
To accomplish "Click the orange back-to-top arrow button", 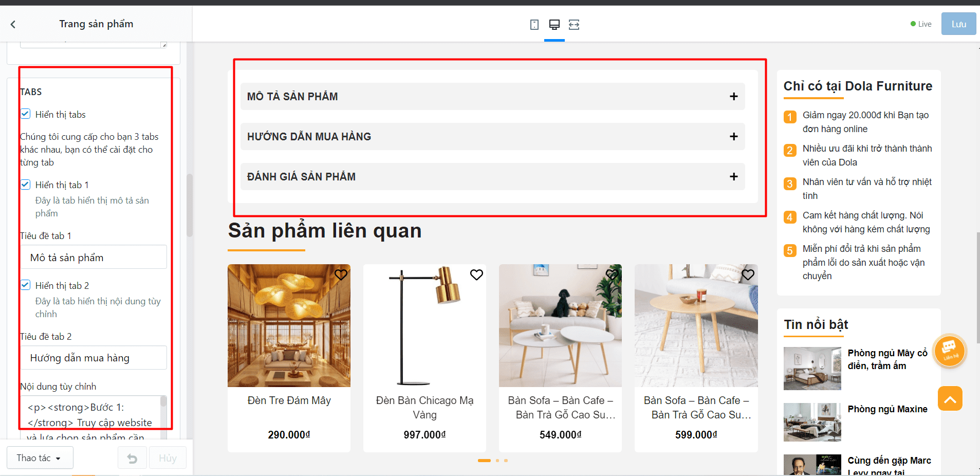I will click(x=950, y=399).
